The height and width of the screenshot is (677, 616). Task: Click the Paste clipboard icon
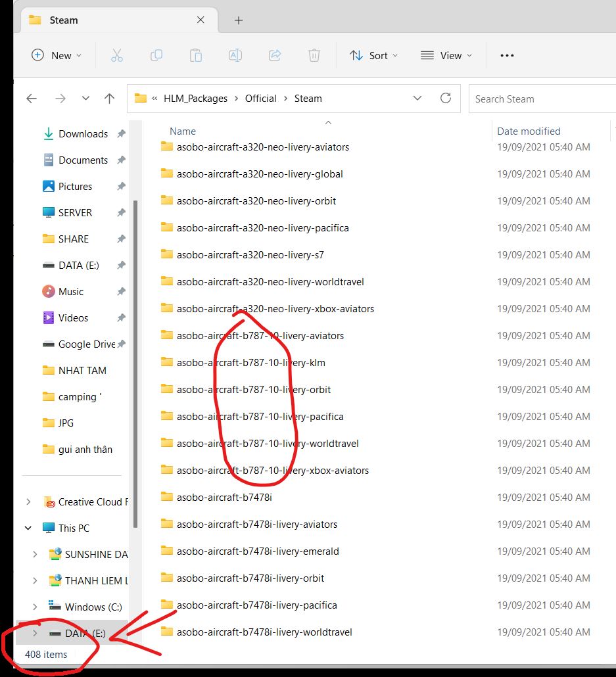pyautogui.click(x=196, y=56)
